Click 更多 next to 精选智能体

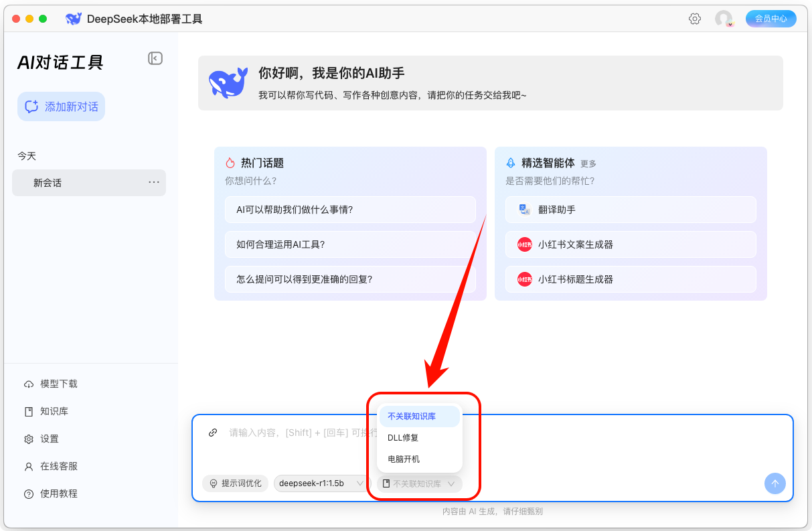pyautogui.click(x=588, y=163)
